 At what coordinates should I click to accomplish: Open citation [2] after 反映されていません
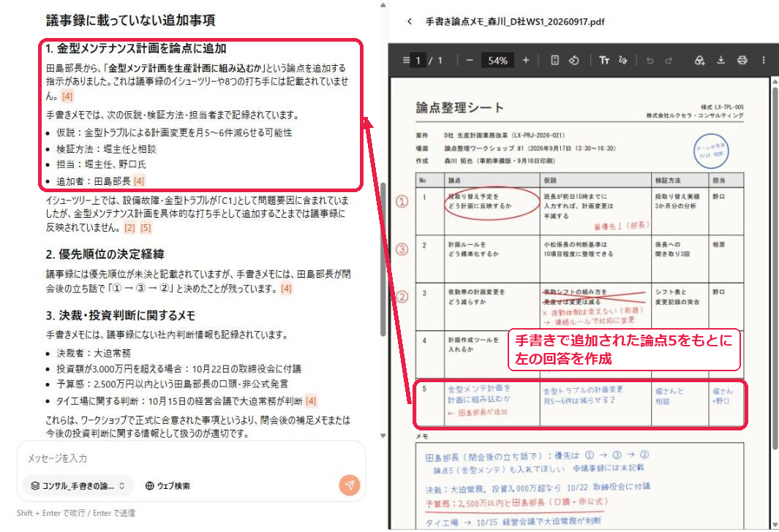(x=129, y=228)
